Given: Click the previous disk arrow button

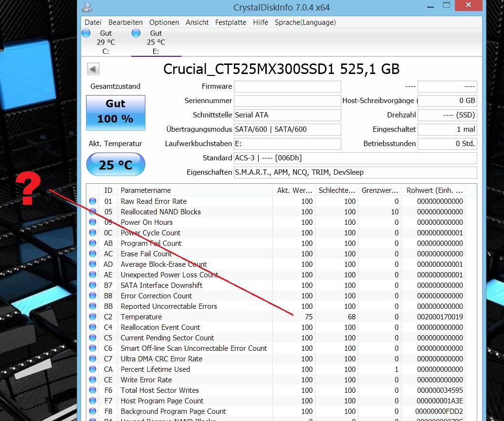Looking at the screenshot, I should pos(93,69).
